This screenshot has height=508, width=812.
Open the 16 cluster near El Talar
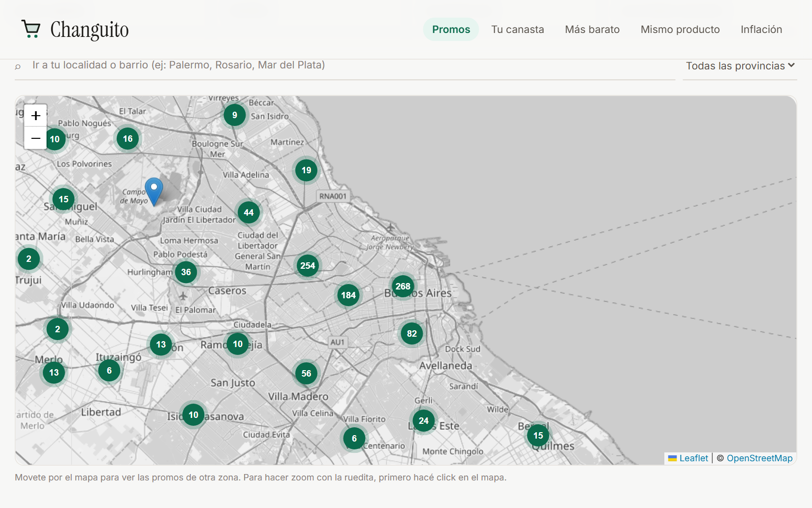coord(128,139)
